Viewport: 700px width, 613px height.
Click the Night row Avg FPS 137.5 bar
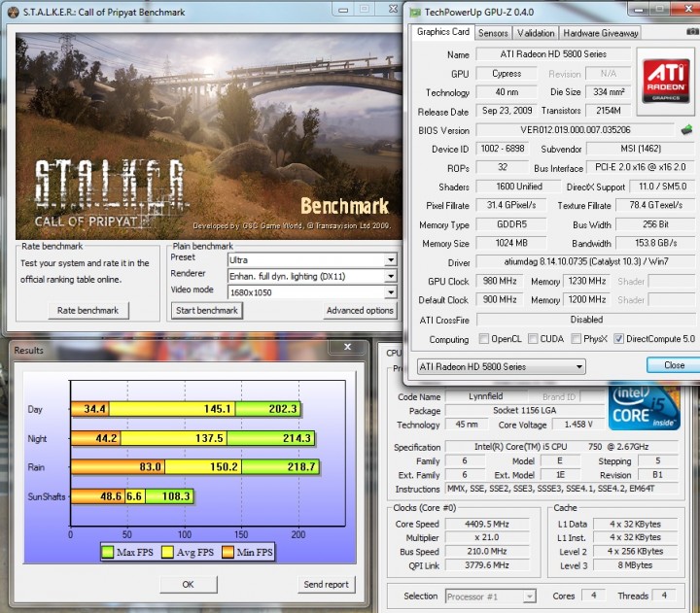[174, 438]
